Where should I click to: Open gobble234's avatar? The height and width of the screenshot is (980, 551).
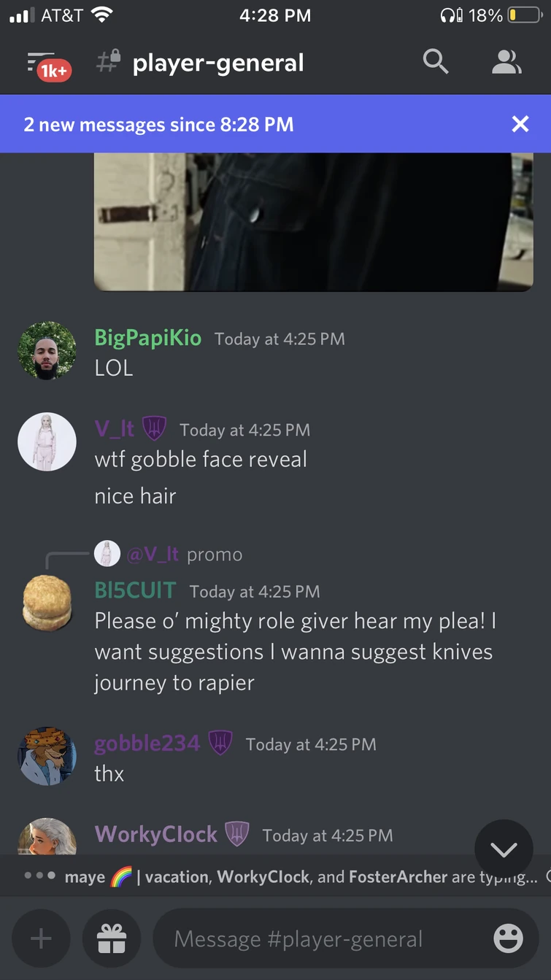pyautogui.click(x=47, y=756)
